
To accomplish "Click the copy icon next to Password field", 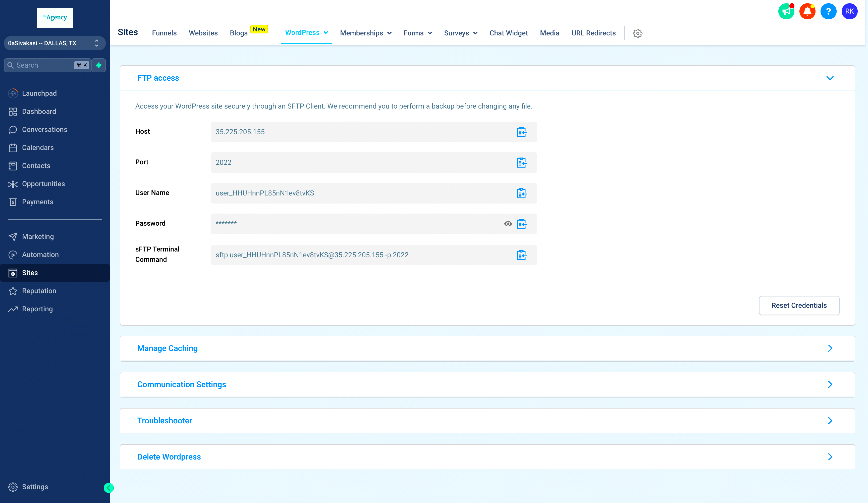I will coord(522,223).
